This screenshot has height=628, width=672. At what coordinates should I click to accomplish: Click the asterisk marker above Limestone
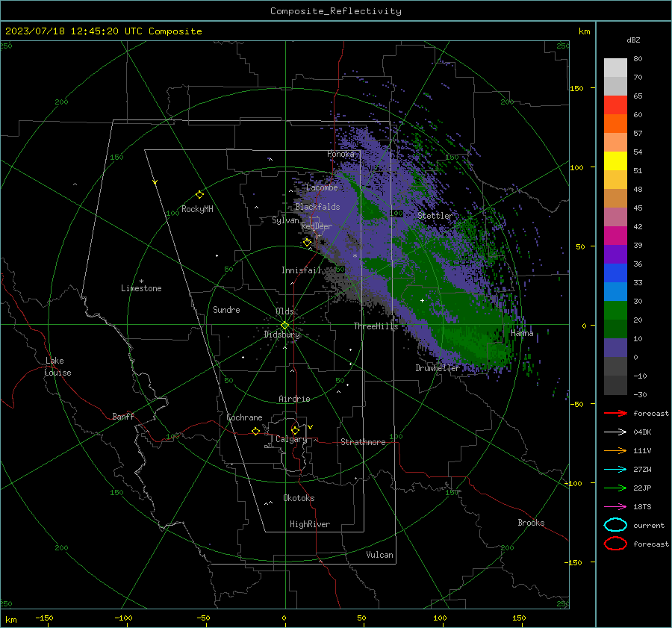pyautogui.click(x=141, y=282)
